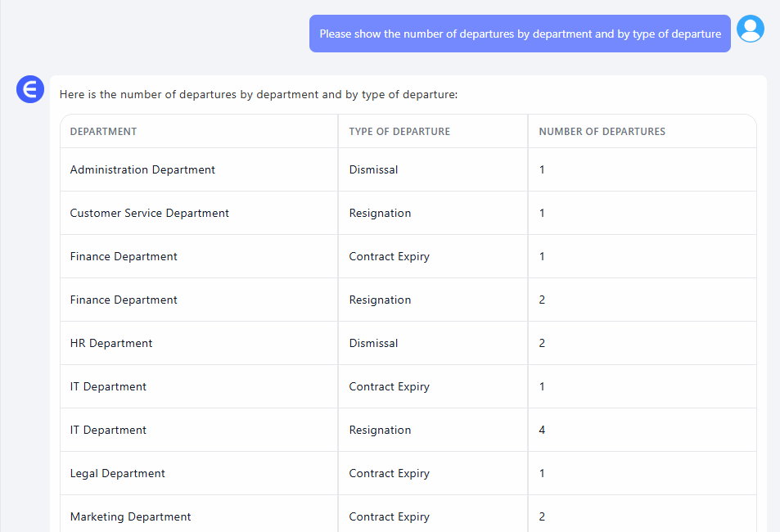Click the response intro text above table
This screenshot has width=780, height=532.
[x=259, y=95]
